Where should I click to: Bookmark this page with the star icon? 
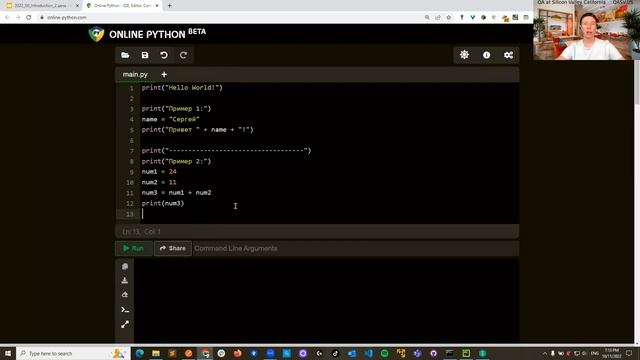click(x=449, y=18)
